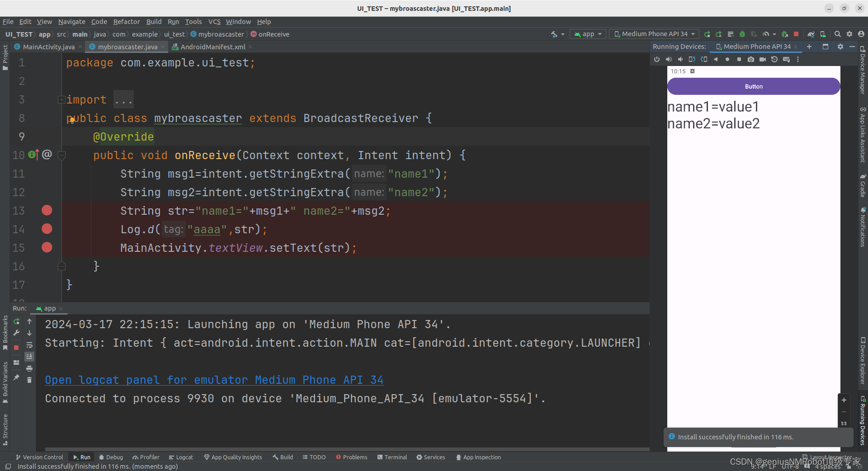Click the green Debug app bug icon
868x471 pixels.
pos(742,34)
